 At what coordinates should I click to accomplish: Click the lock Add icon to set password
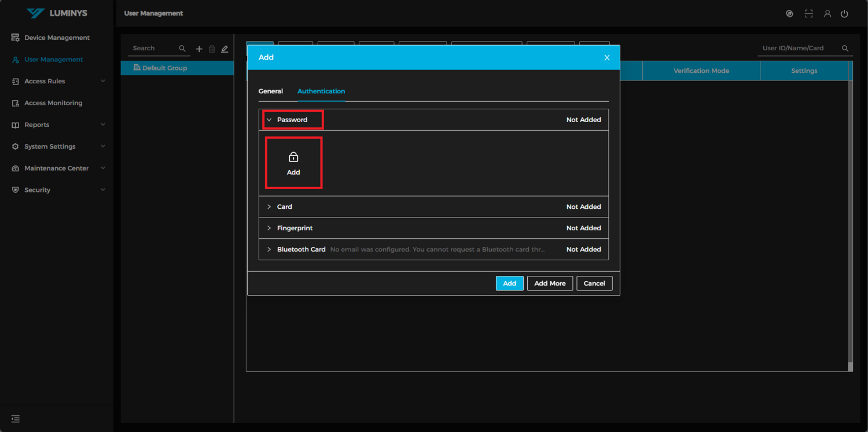pyautogui.click(x=293, y=162)
